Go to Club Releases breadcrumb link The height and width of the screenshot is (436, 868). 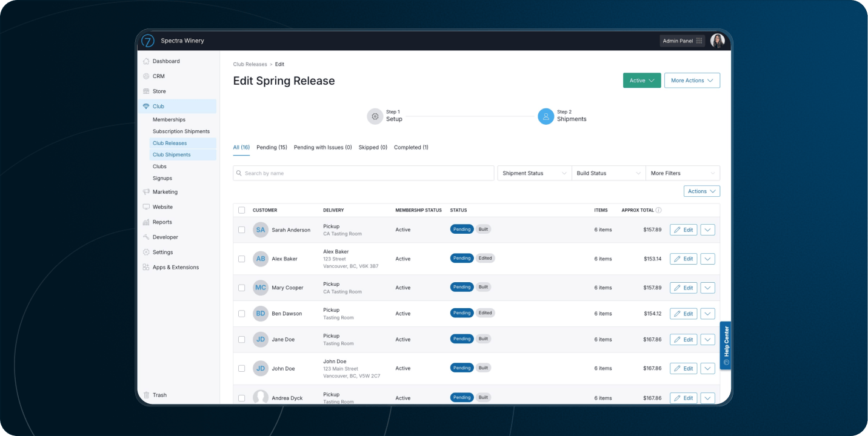pos(250,64)
